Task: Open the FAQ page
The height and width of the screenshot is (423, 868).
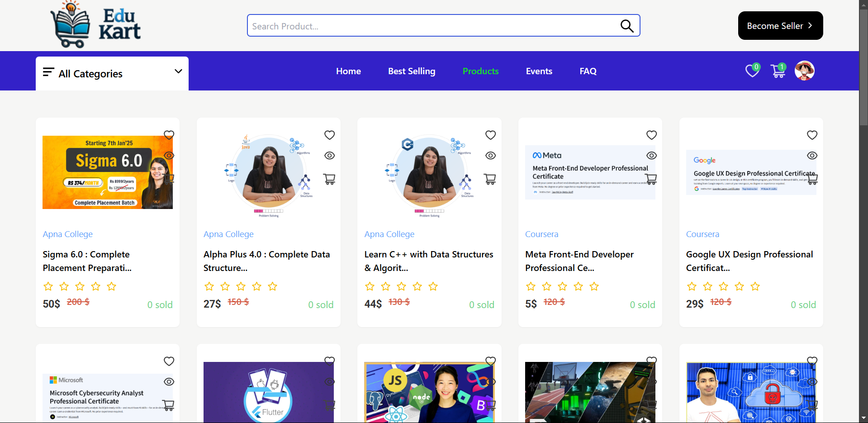Action: [x=588, y=71]
